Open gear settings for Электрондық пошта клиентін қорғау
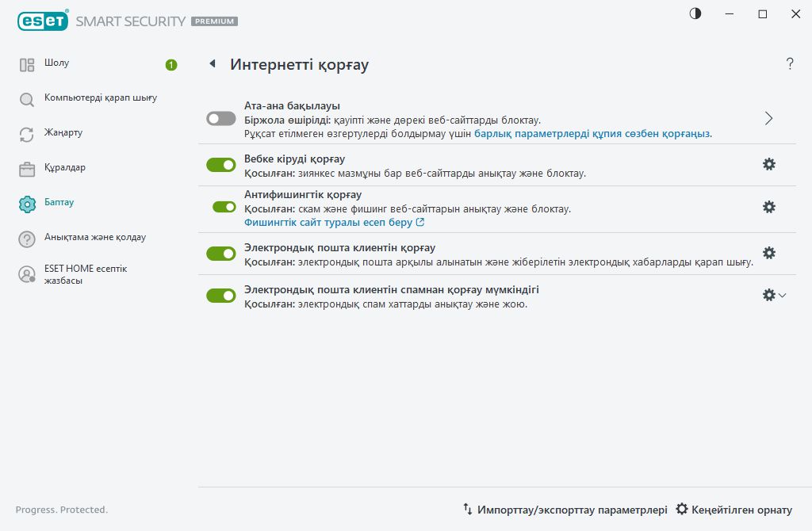This screenshot has width=812, height=531. [x=768, y=253]
